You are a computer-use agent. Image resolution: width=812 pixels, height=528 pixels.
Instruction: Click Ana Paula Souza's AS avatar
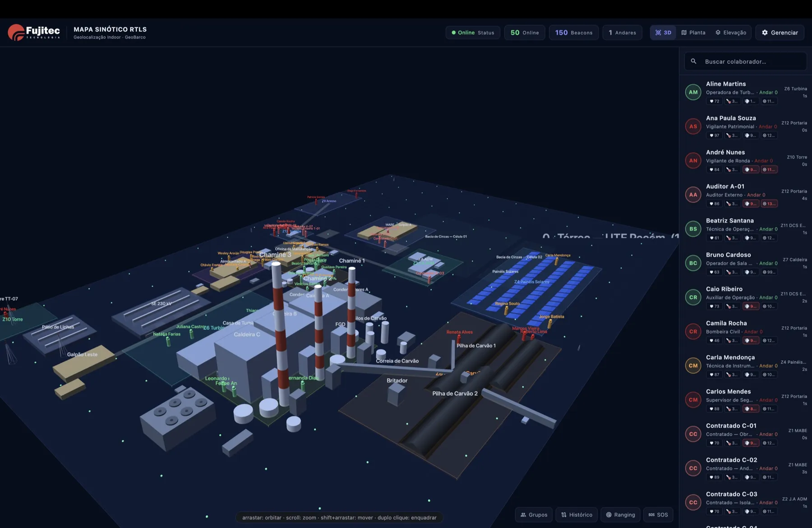pyautogui.click(x=693, y=126)
